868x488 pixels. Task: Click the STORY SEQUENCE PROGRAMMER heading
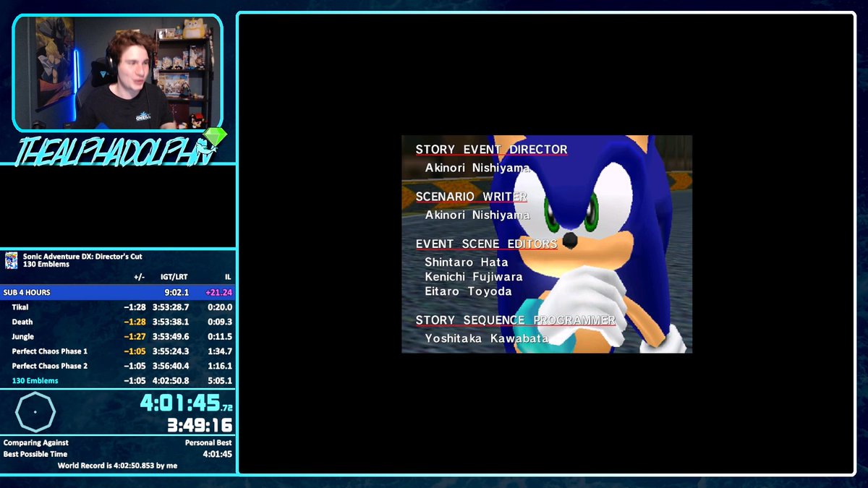[x=515, y=320]
